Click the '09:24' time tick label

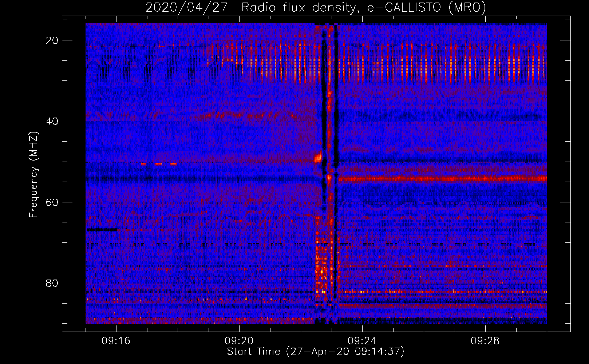point(362,341)
